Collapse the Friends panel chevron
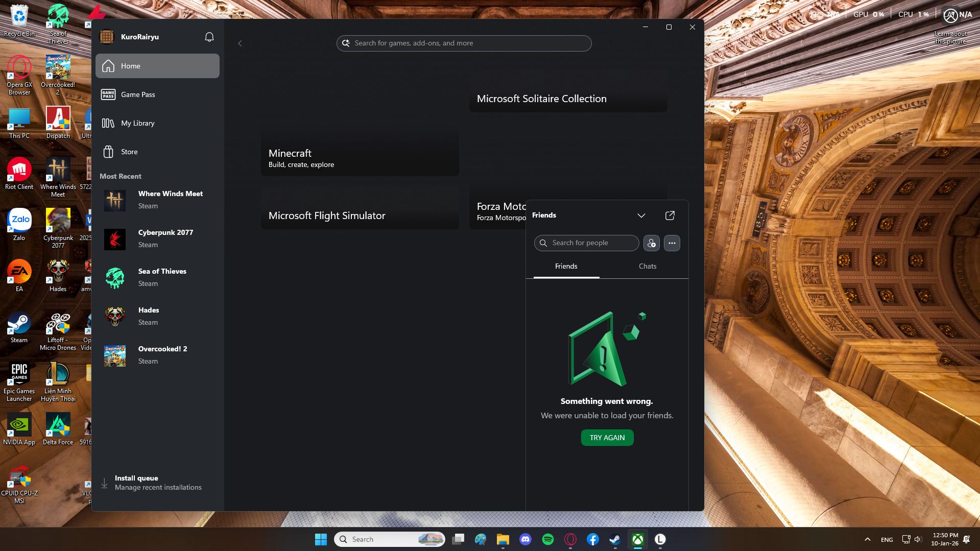980x551 pixels. (641, 215)
